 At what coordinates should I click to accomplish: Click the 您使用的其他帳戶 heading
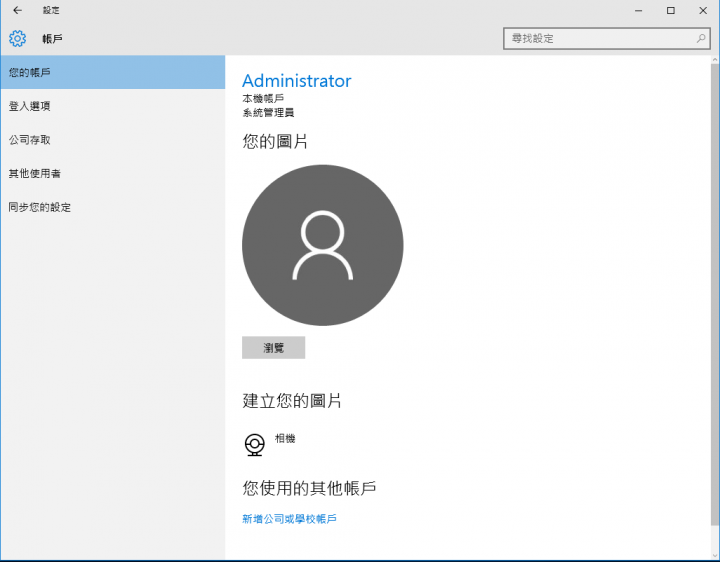click(309, 488)
